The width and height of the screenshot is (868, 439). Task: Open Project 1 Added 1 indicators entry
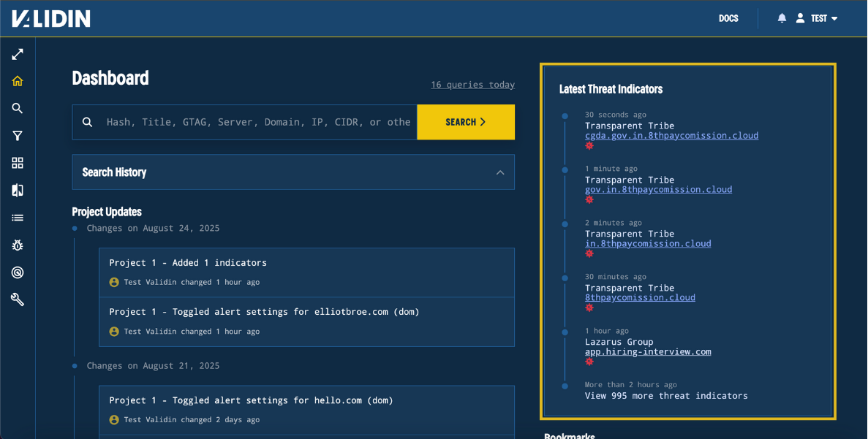pyautogui.click(x=306, y=272)
